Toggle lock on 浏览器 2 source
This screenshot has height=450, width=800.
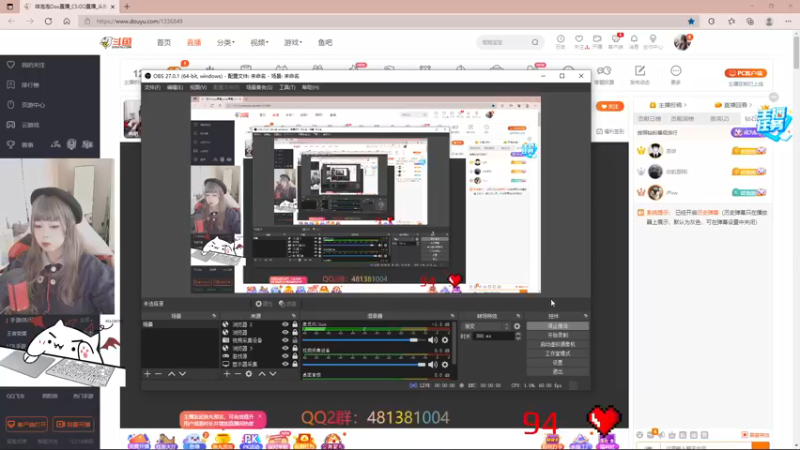click(x=295, y=324)
